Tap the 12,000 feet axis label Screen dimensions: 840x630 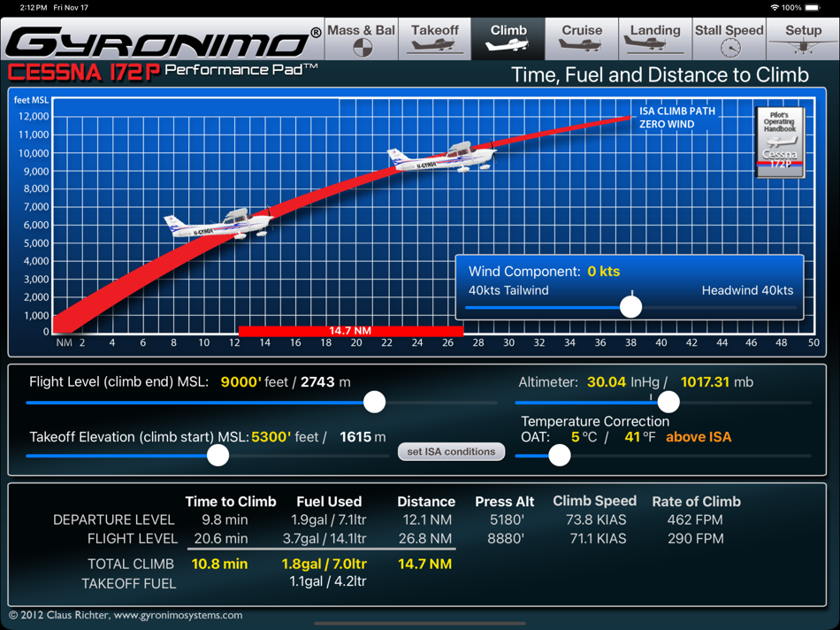[34, 116]
